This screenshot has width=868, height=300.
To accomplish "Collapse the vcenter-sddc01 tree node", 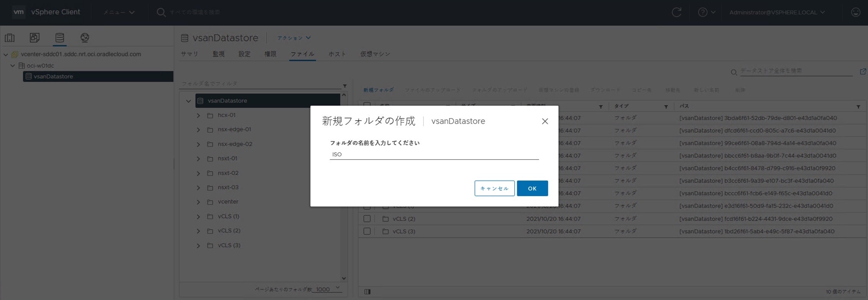I will 6,55.
